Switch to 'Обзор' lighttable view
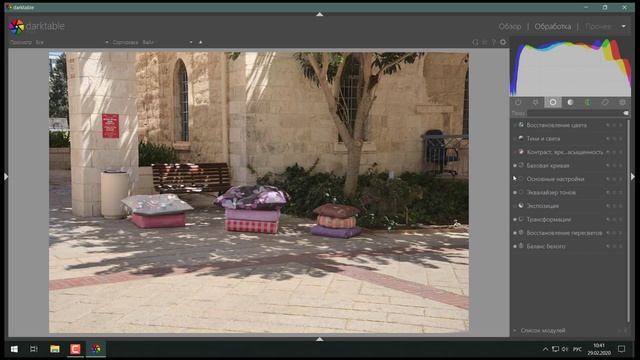The image size is (640, 360). [510, 27]
